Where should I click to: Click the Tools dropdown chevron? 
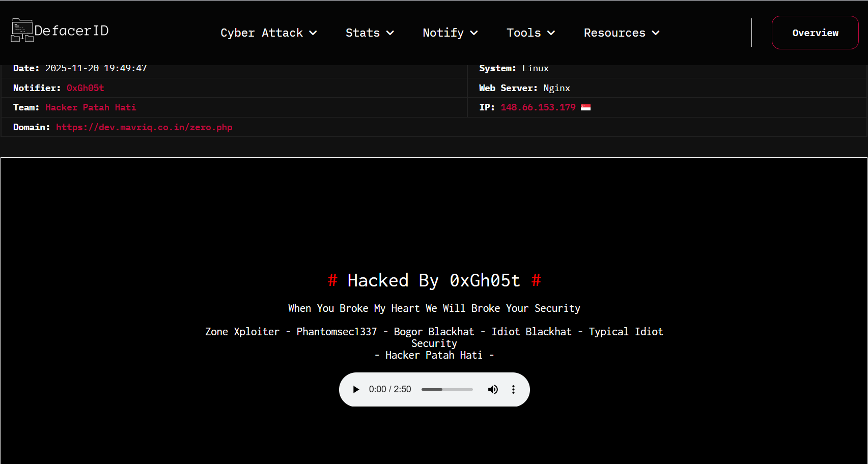pyautogui.click(x=551, y=33)
